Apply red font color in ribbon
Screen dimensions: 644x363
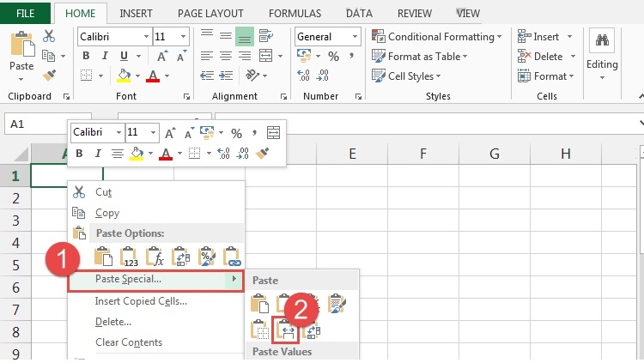point(153,76)
